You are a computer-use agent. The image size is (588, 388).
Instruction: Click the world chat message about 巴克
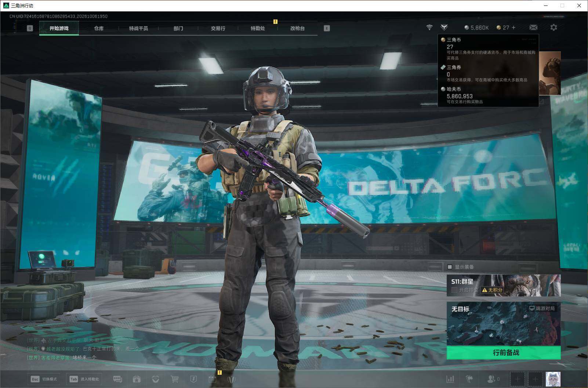(x=83, y=349)
